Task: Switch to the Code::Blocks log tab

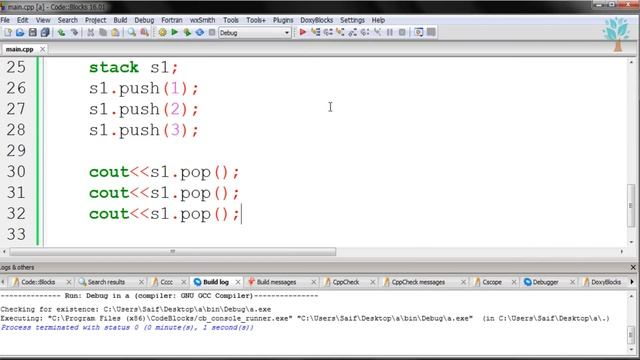Action: tap(38, 282)
